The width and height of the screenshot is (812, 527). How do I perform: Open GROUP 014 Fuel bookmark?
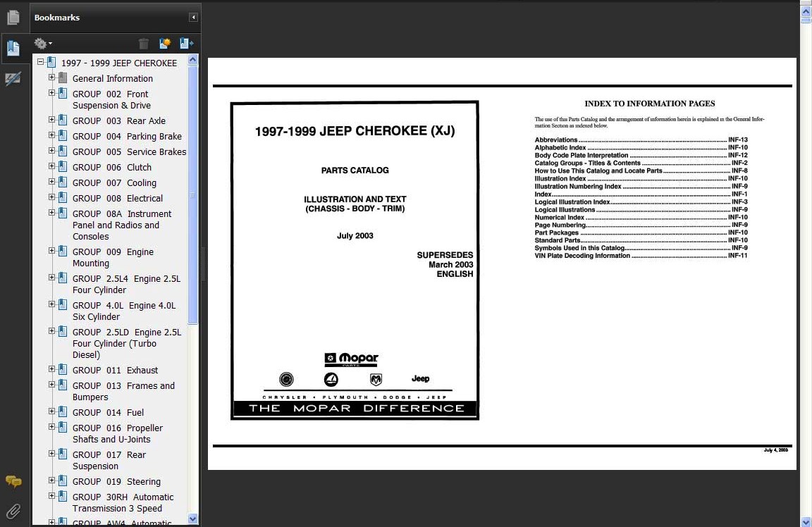tap(109, 413)
